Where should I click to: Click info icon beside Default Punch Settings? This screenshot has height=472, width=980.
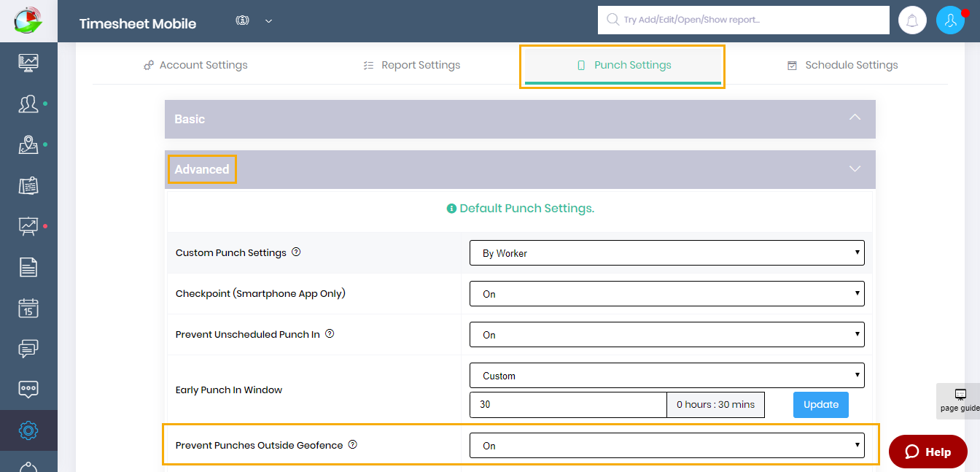(x=451, y=209)
